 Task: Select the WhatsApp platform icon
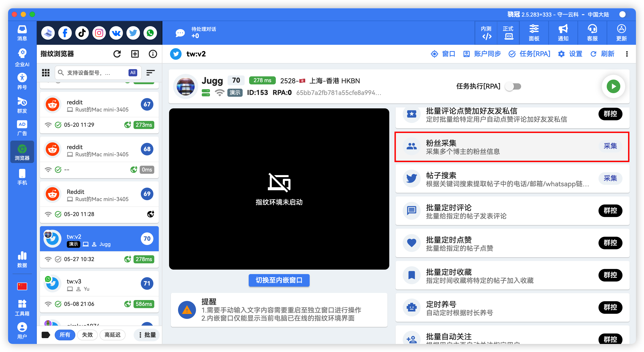pyautogui.click(x=150, y=33)
